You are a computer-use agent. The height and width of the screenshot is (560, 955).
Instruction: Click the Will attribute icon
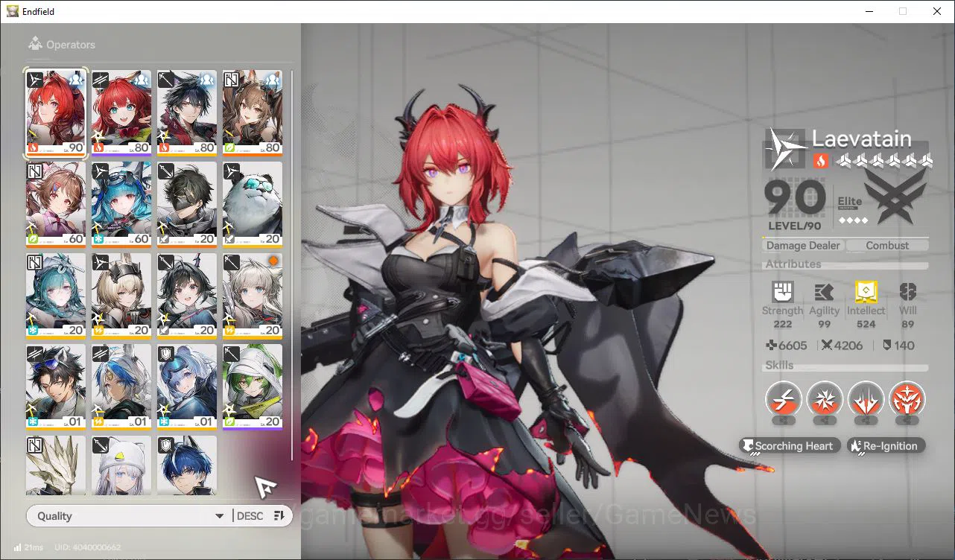tap(907, 292)
